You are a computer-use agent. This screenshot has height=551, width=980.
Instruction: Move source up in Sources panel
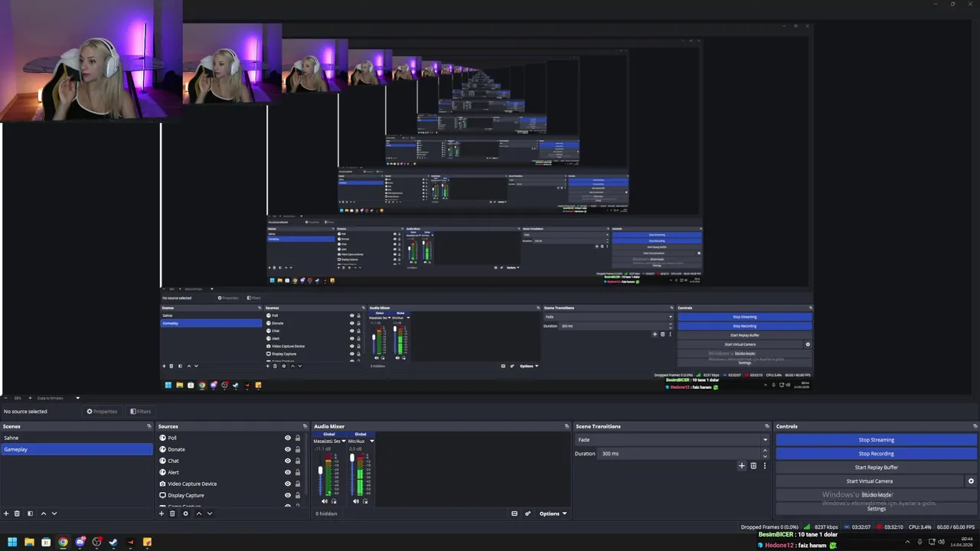(x=198, y=514)
